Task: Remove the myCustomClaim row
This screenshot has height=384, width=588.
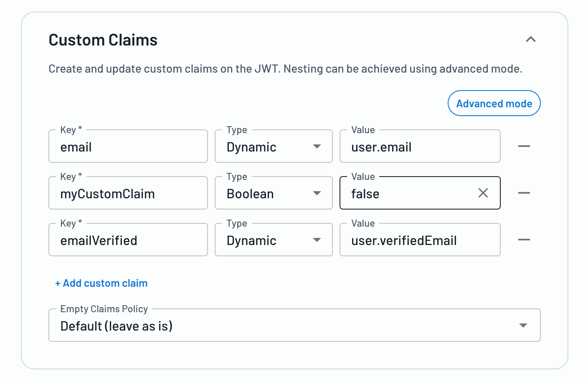Action: [524, 193]
